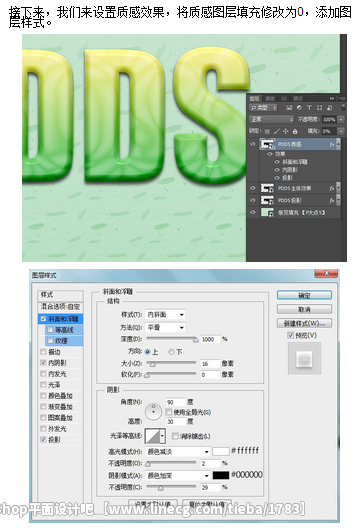Switch to the 3D tab

click(284, 98)
